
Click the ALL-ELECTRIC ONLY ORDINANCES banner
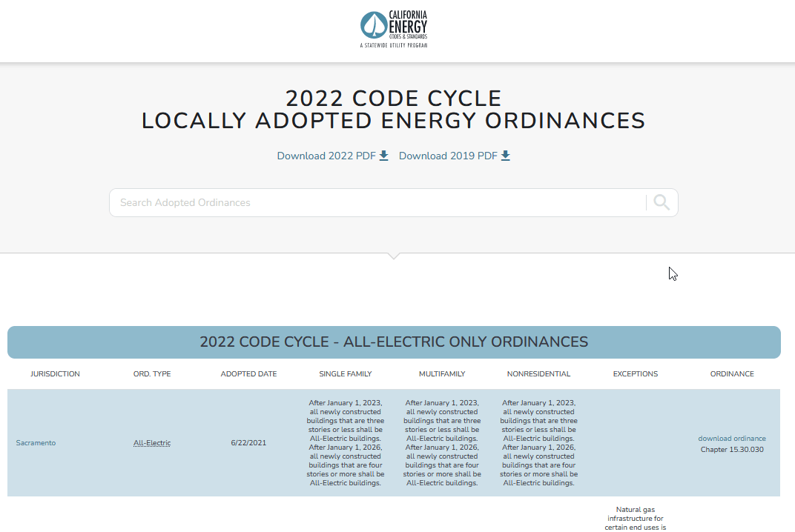coord(394,342)
